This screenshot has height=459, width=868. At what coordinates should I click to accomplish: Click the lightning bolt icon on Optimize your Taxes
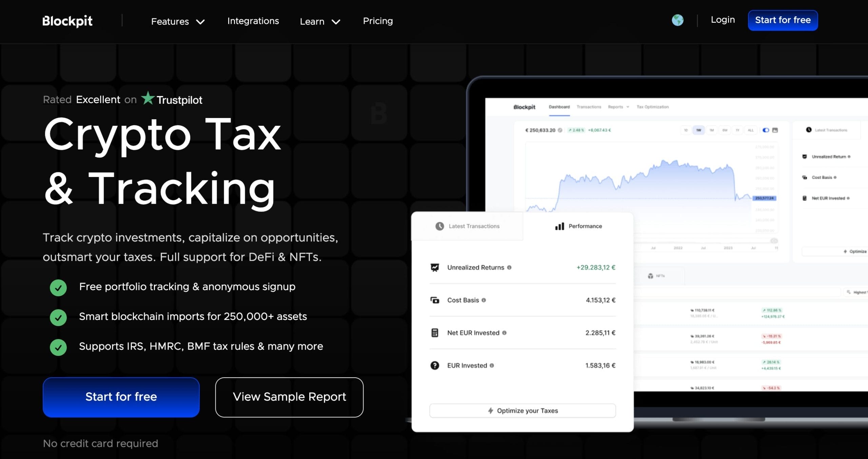coord(491,411)
